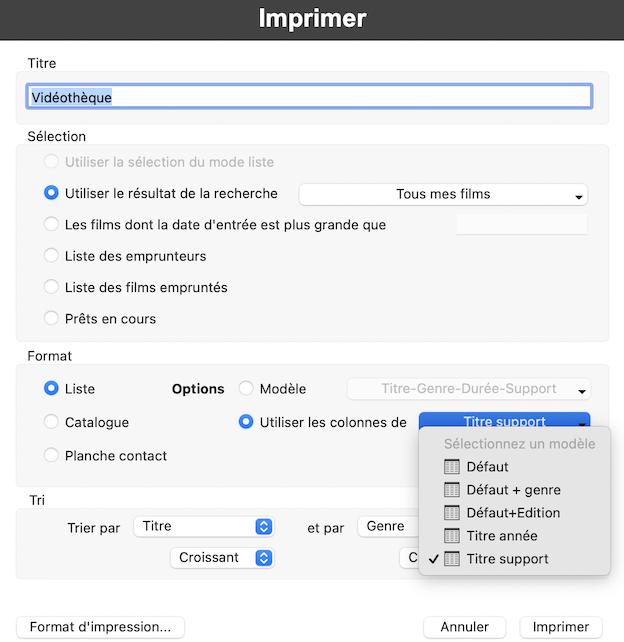Viewport: 624px width, 642px height.
Task: Expand the Trier par Titre dropdown
Action: [204, 526]
